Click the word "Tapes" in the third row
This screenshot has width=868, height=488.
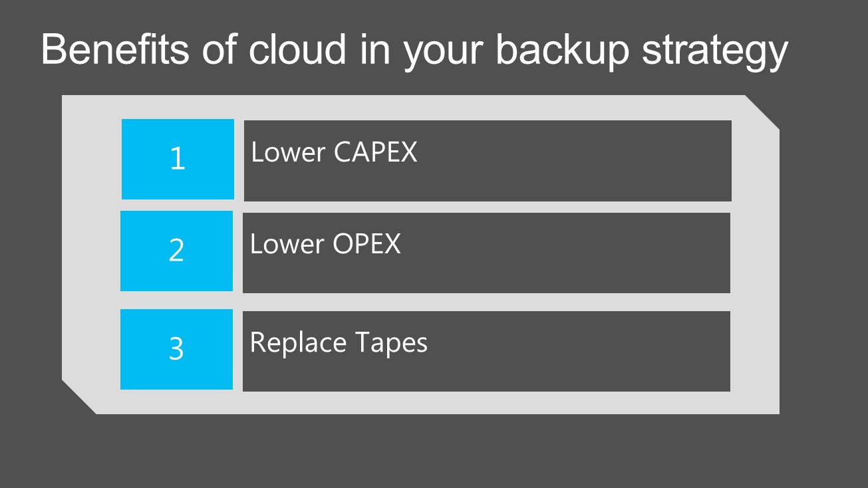[x=391, y=344]
